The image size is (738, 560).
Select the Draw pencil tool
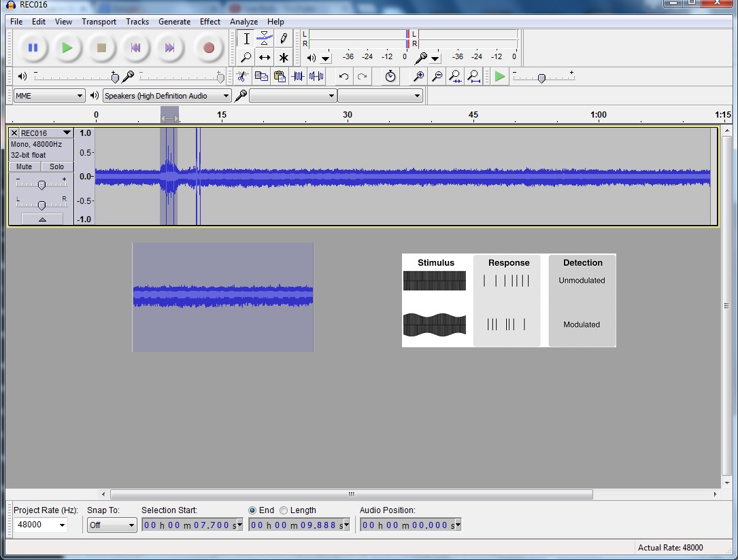(284, 39)
